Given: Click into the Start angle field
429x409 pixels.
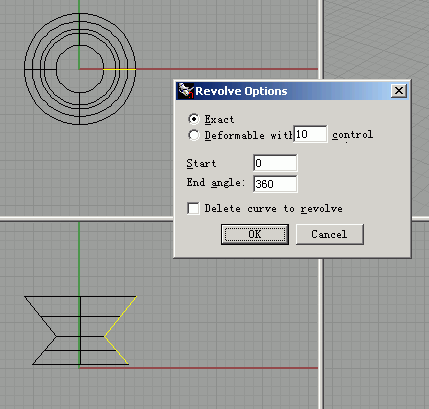Looking at the screenshot, I should click(275, 163).
